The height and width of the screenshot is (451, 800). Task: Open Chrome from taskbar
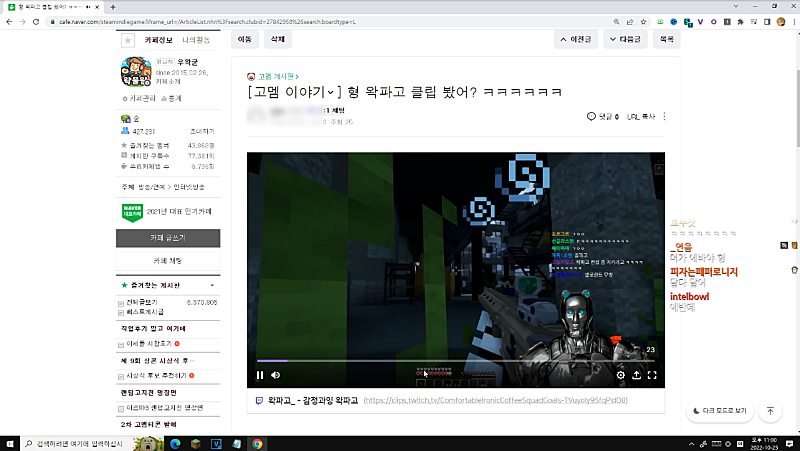tap(257, 444)
